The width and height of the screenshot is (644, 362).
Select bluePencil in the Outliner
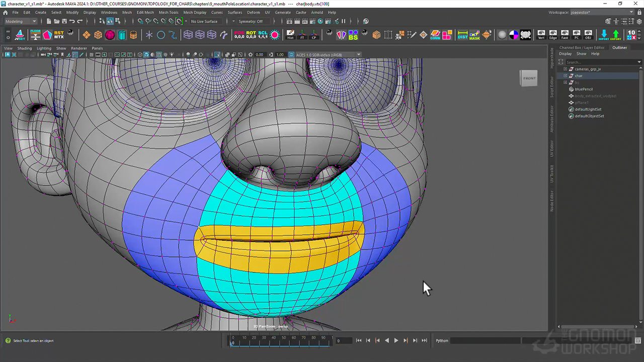[x=584, y=89]
